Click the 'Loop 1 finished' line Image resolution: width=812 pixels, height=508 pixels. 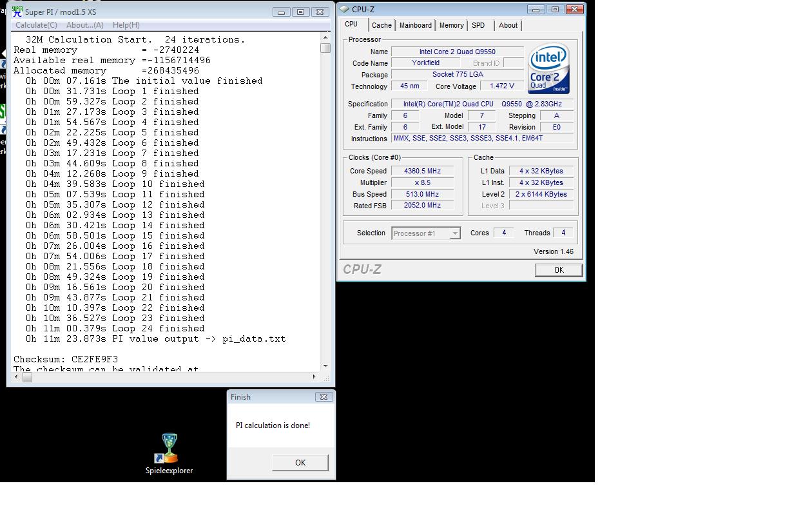point(112,91)
